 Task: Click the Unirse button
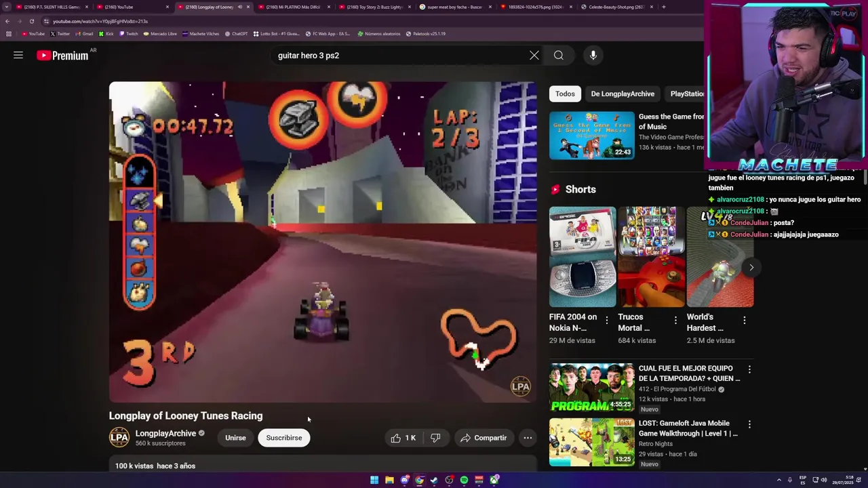(x=235, y=438)
